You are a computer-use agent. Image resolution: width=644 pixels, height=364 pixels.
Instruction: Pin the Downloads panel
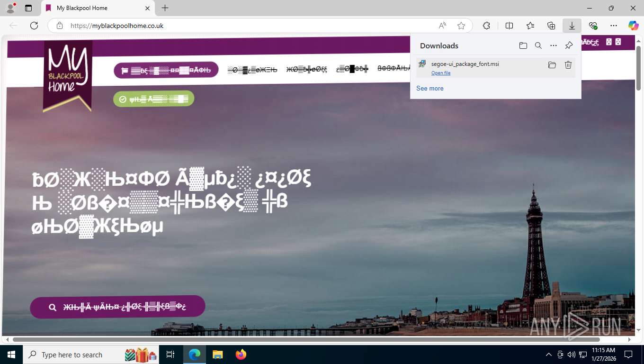(x=569, y=45)
